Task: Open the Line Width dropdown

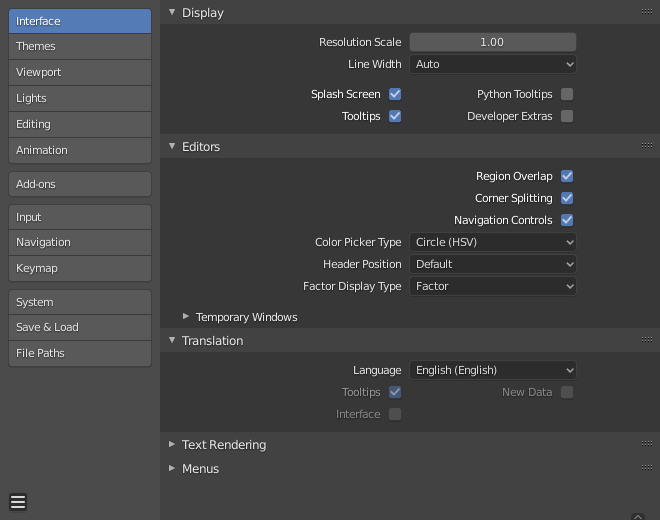Action: click(492, 64)
